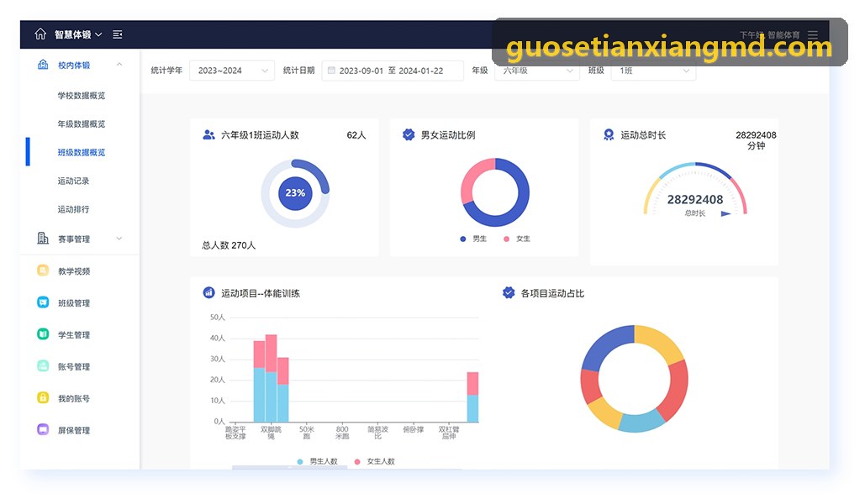The image size is (865, 504).
Task: Click the home icon in top bar
Action: click(x=40, y=34)
